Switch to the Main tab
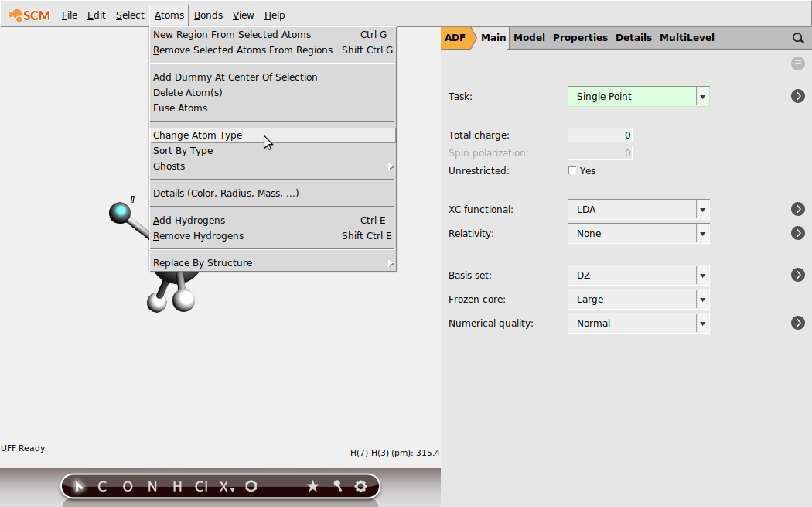This screenshot has height=507, width=812. (493, 38)
